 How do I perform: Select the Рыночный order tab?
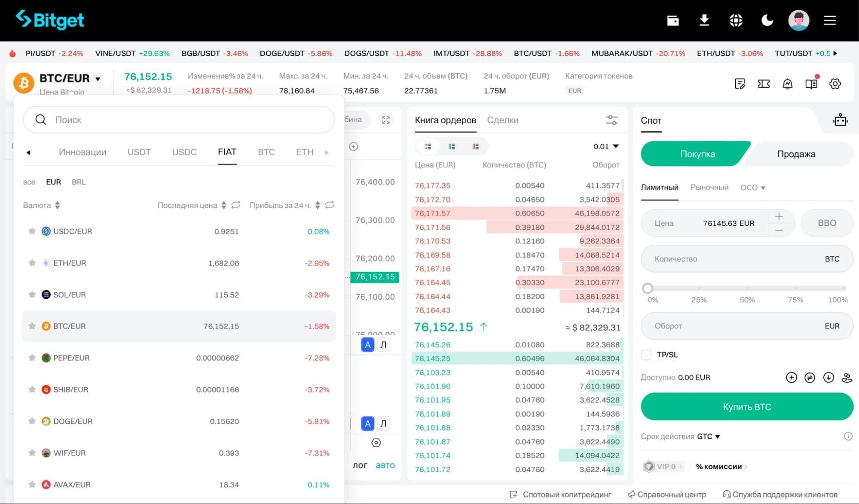coord(709,188)
